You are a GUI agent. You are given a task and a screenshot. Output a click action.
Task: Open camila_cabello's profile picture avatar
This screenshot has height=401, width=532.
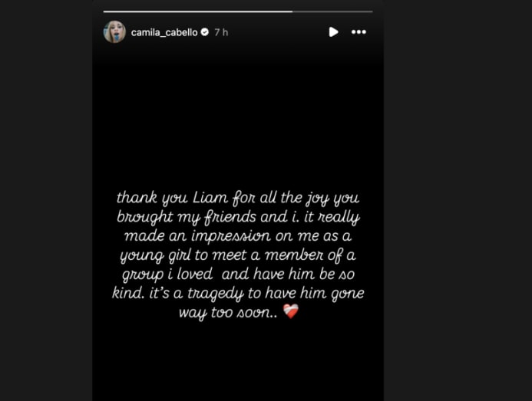coord(114,32)
